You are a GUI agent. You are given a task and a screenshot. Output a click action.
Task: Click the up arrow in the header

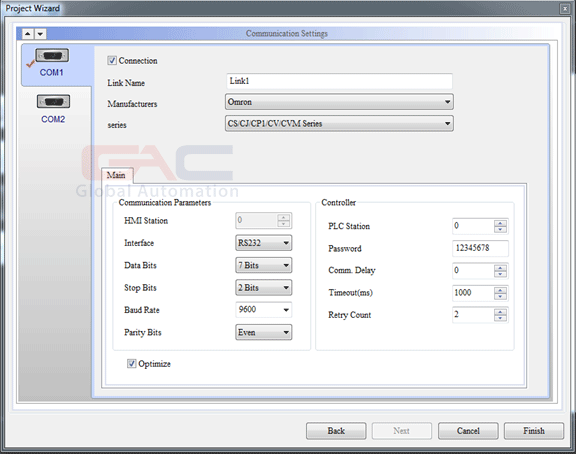28,34
